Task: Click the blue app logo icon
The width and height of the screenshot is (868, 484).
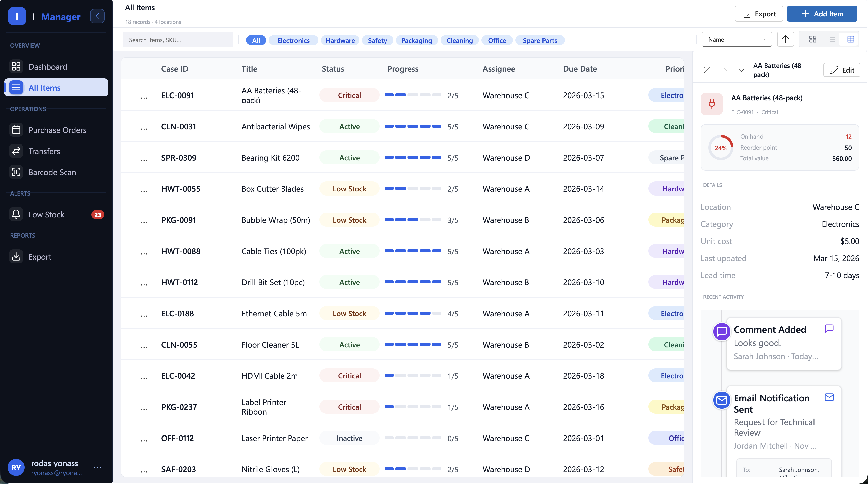Action: point(17,16)
